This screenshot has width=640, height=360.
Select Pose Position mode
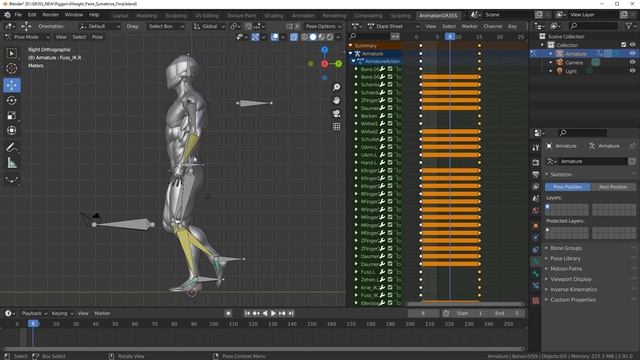tap(567, 187)
